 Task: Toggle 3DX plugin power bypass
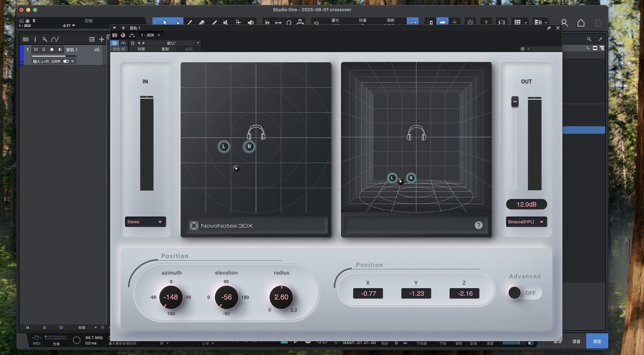[x=114, y=43]
